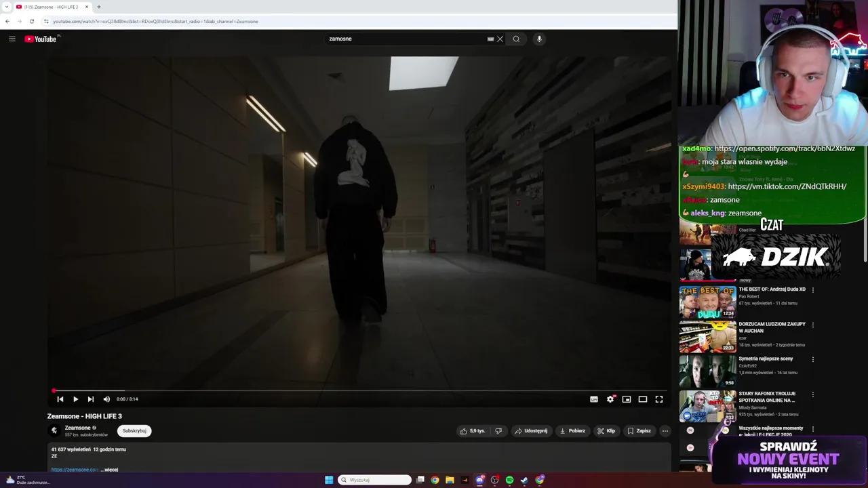The height and width of the screenshot is (488, 868).
Task: Open Spotify from the taskbar
Action: [509, 480]
